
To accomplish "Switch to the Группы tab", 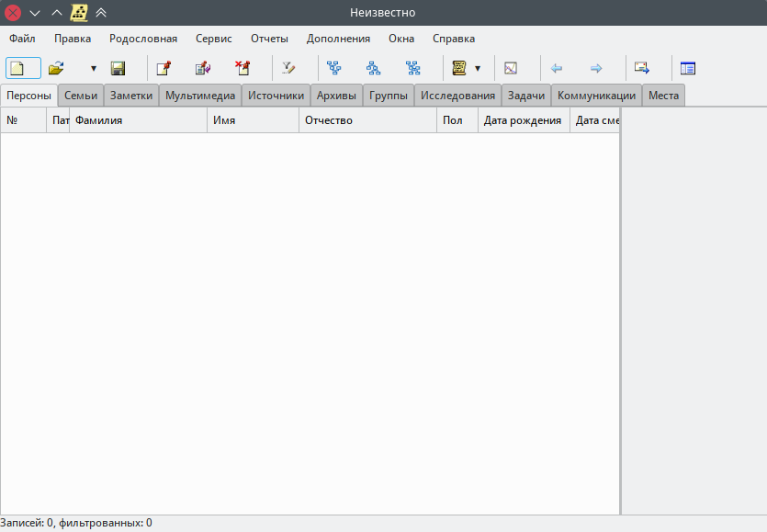I will click(x=389, y=96).
